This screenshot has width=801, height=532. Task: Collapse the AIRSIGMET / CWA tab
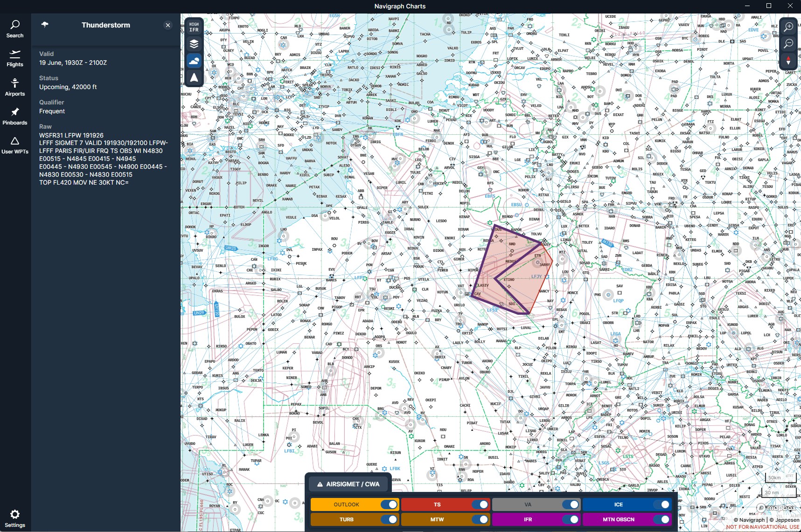pos(348,484)
